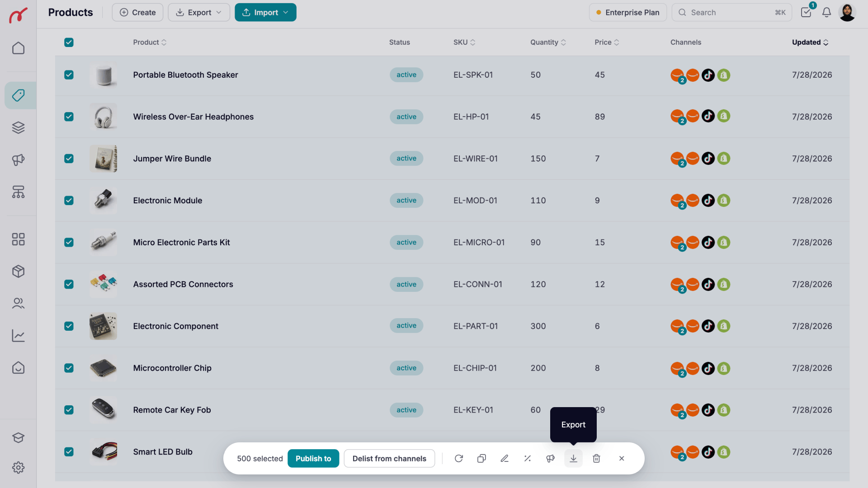
Task: Click the Search input field
Action: 732,12
